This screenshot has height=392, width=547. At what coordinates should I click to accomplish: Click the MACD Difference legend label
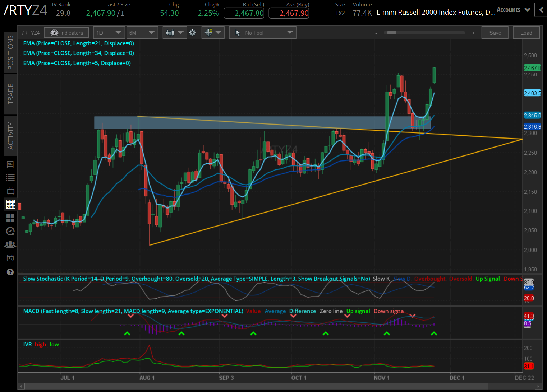tap(303, 311)
